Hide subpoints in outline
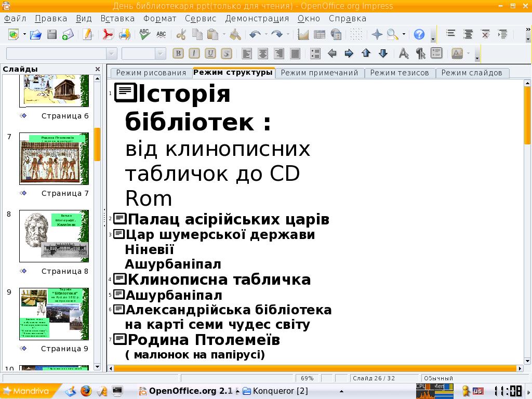 coord(486,34)
